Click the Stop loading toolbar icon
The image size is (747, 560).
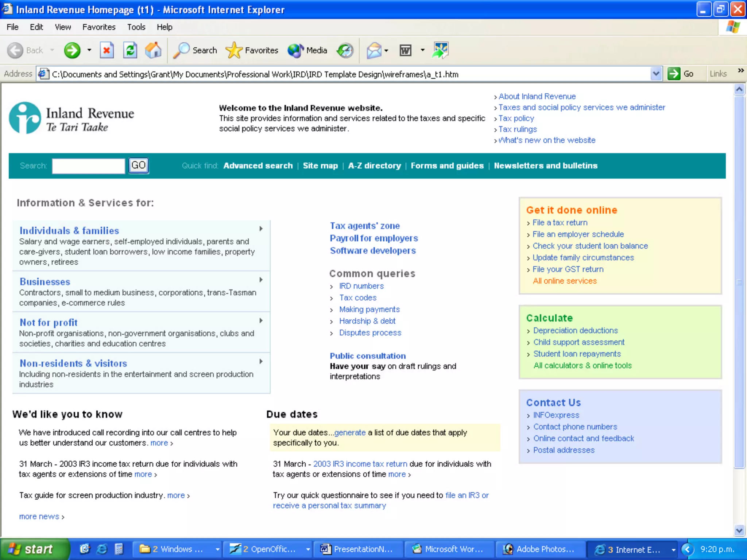coord(107,50)
